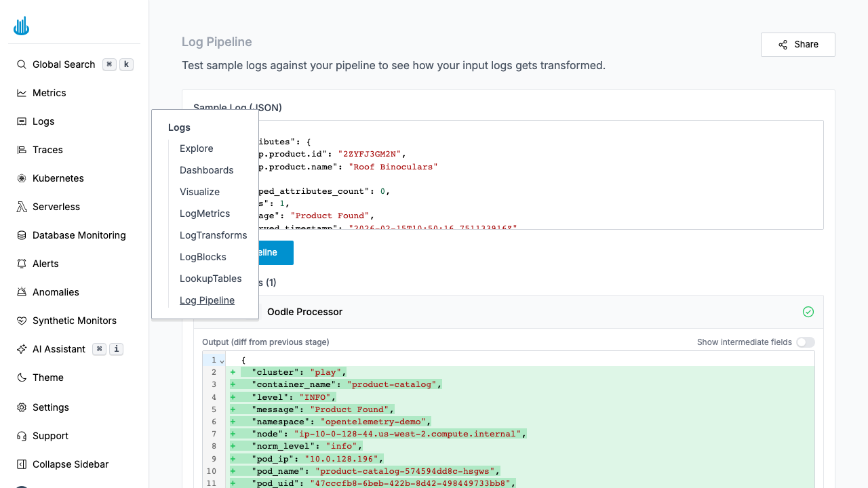Screen dimensions: 868x488
Task: Click the AI Assistant sparkle icon
Action: pos(22,349)
